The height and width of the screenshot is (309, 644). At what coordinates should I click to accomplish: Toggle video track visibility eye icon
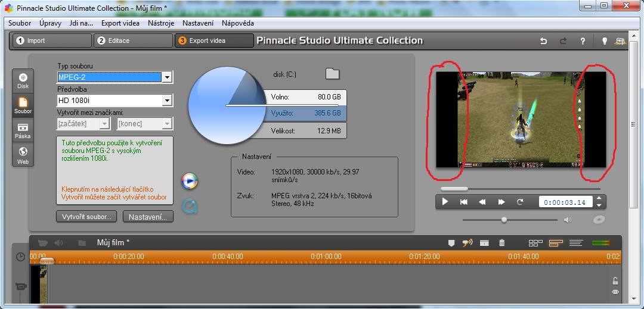615,292
